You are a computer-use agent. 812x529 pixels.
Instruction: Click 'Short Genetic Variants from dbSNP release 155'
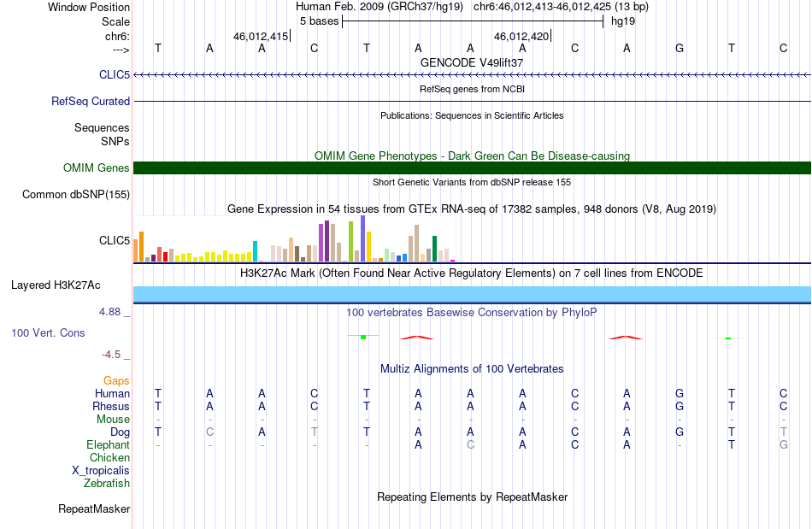472,182
